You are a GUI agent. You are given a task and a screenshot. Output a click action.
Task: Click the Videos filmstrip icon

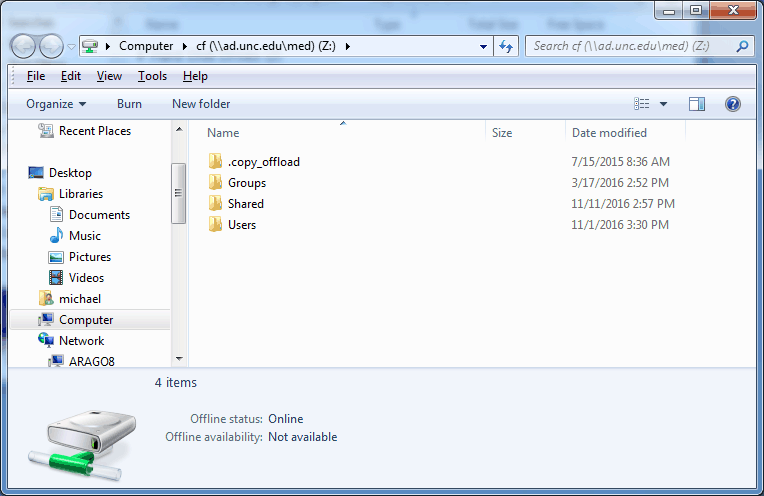56,278
